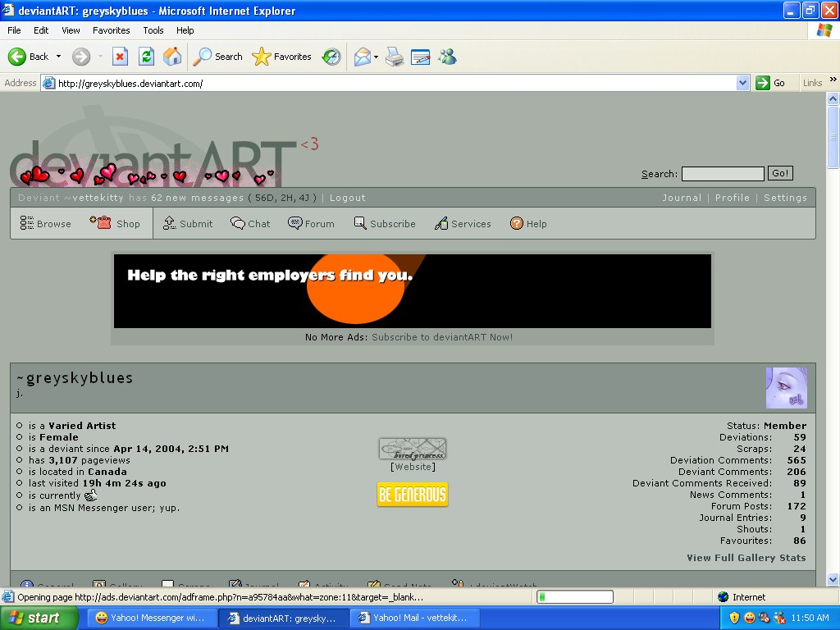Open the Favorites star toolbar button
This screenshot has width=840, height=630.
click(x=282, y=57)
